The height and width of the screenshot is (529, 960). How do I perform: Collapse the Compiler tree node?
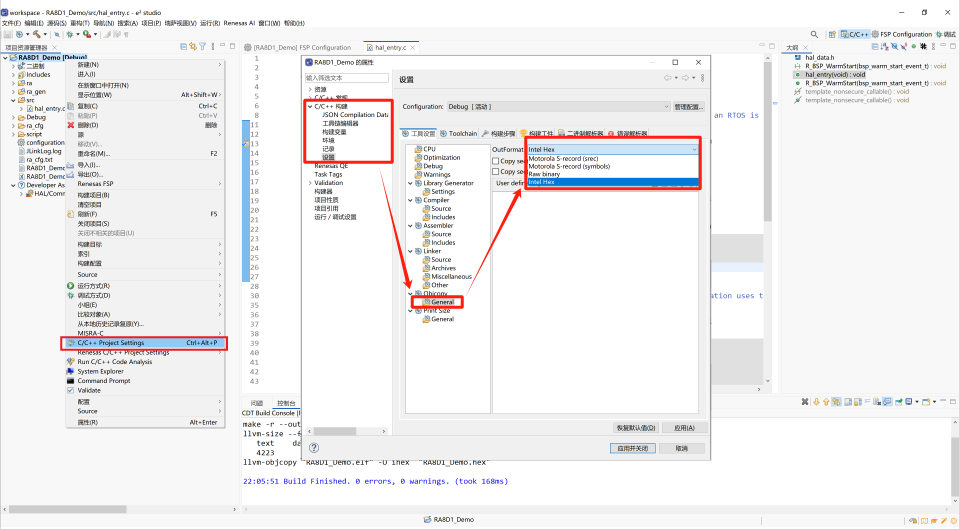coord(410,200)
